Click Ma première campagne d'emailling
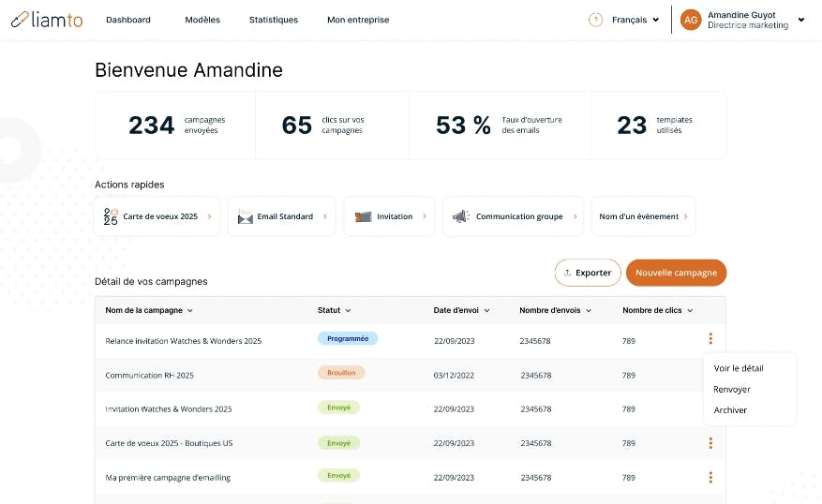The image size is (822, 504). 168,478
